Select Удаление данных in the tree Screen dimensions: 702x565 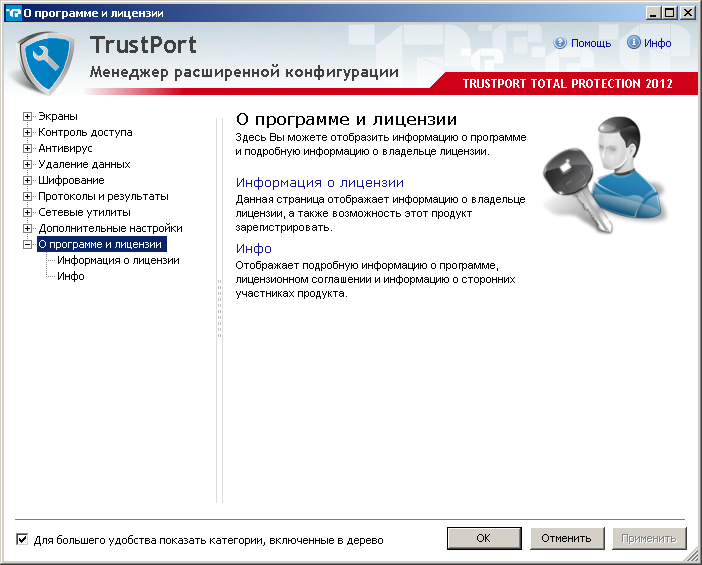coord(84,164)
